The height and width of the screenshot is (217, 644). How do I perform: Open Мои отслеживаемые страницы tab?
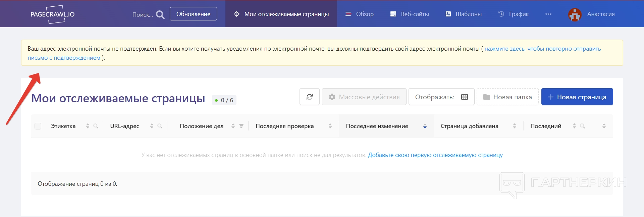pyautogui.click(x=281, y=14)
